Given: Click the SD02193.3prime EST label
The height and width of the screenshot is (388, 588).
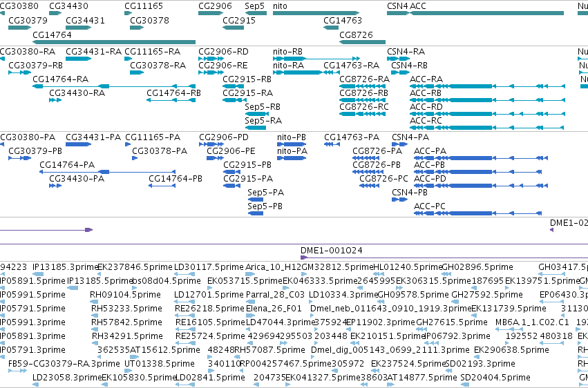Looking at the screenshot, I should 480,364.
